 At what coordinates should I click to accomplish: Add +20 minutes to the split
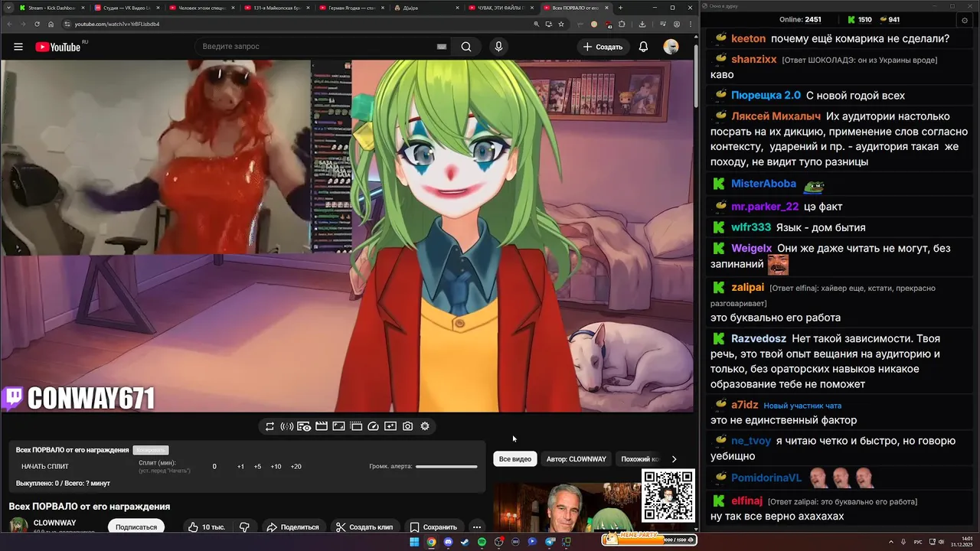(x=296, y=466)
